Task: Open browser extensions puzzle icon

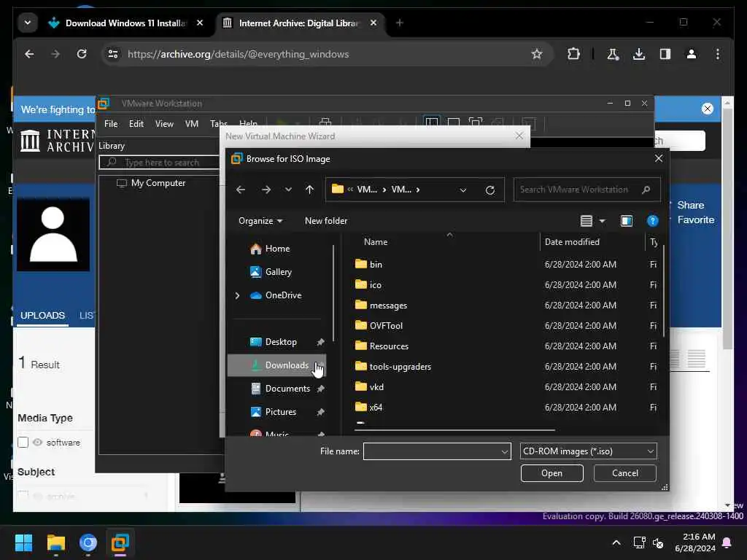Action: [573, 54]
